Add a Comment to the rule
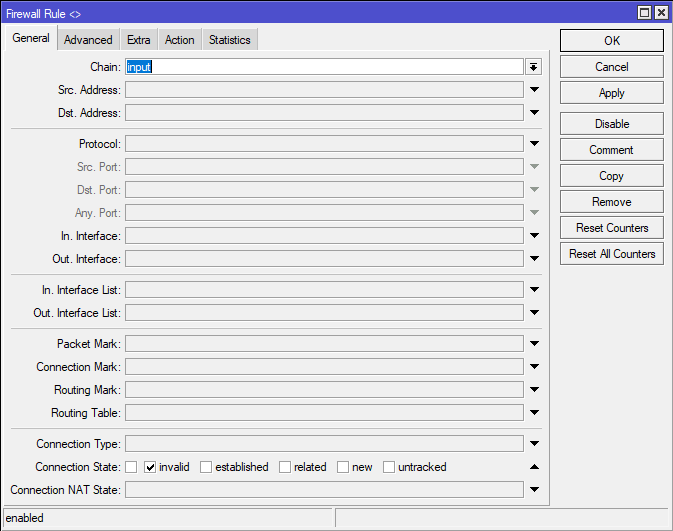Screen dimensions: 673x531 (x=612, y=150)
